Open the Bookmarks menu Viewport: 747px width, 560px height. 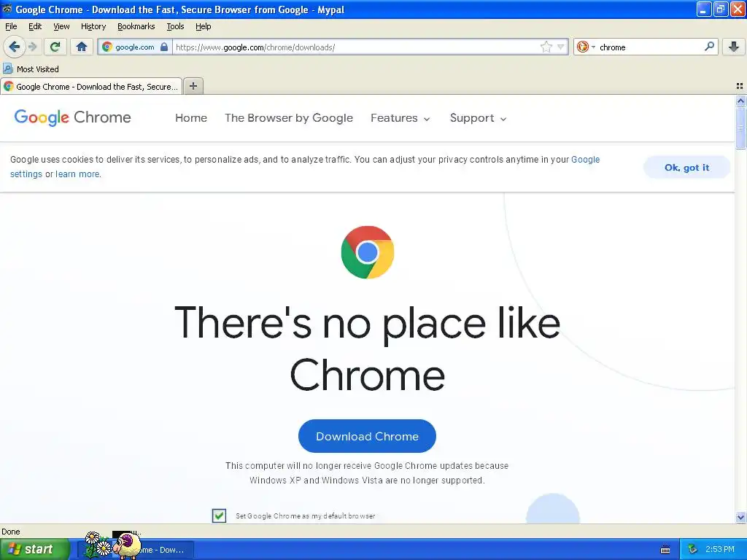click(136, 26)
